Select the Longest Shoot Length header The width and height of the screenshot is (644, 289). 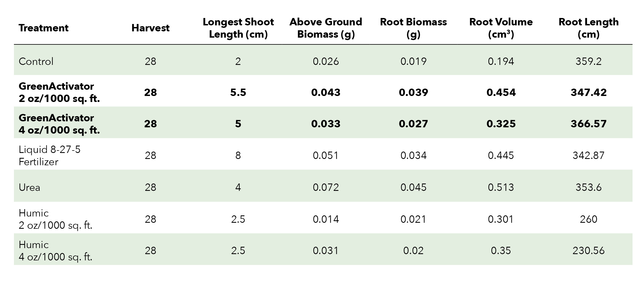coord(238,28)
